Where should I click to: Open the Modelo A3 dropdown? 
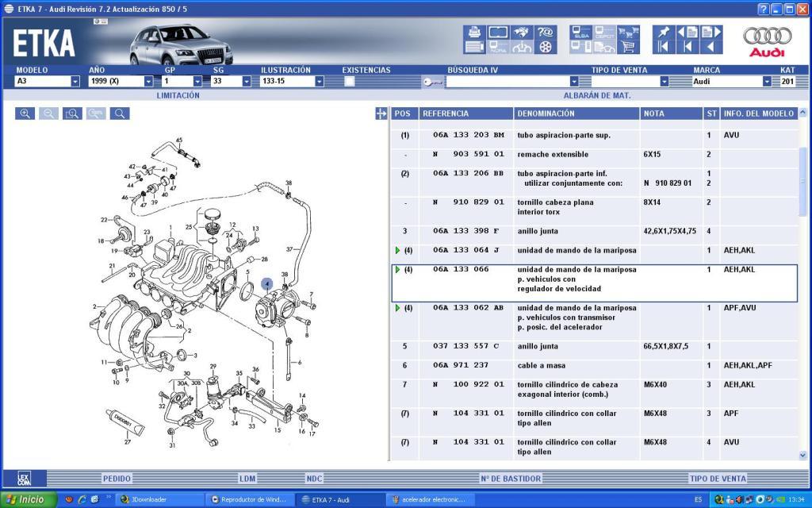click(75, 82)
